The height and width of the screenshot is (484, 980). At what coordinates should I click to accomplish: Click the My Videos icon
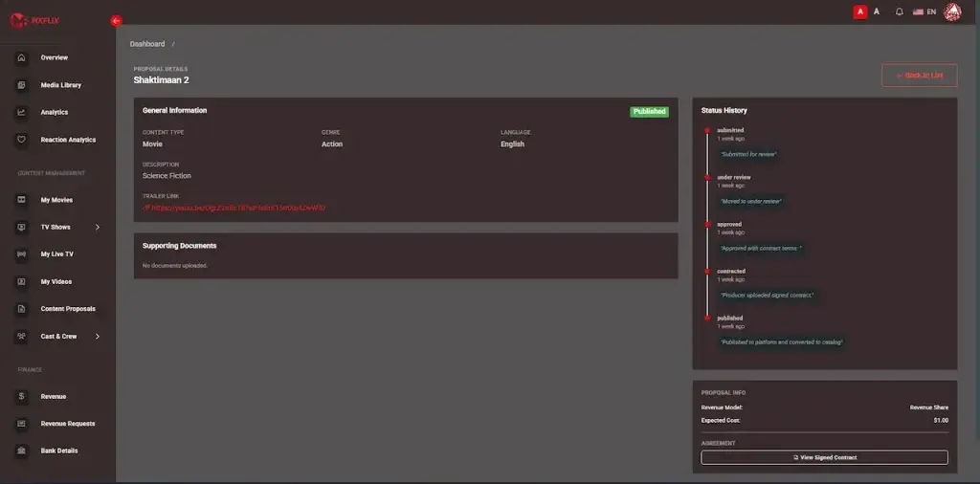click(21, 281)
